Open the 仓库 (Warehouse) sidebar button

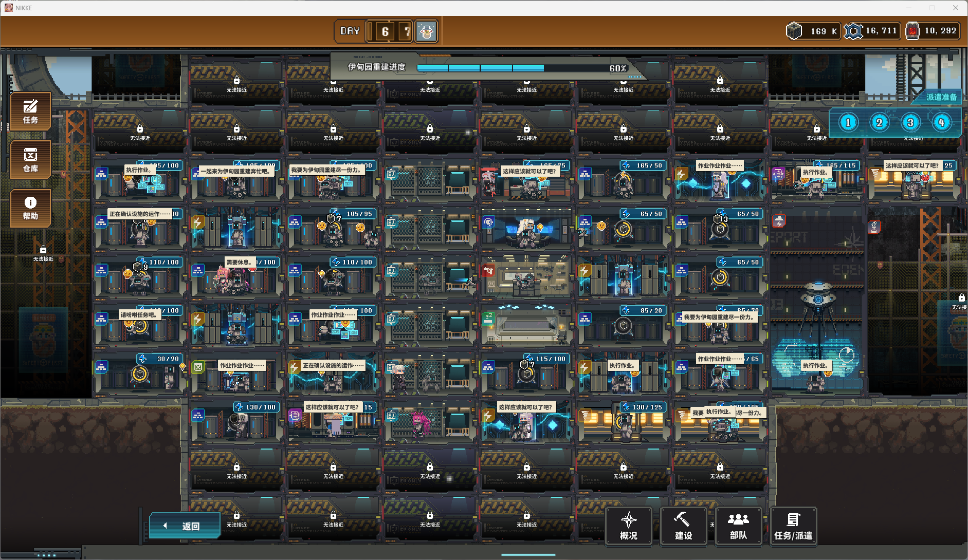[30, 160]
